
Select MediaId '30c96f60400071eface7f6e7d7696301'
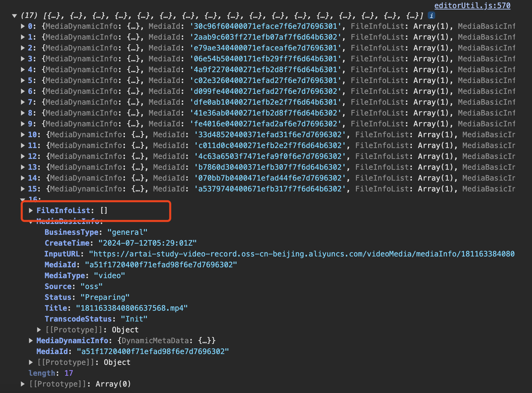coord(265,26)
